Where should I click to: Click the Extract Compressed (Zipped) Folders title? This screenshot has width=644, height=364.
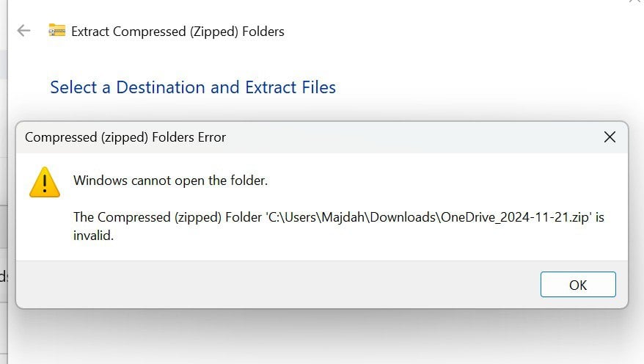178,32
